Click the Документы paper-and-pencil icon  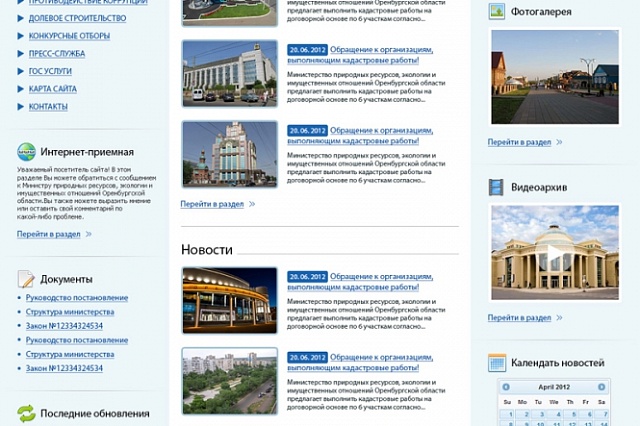point(26,279)
